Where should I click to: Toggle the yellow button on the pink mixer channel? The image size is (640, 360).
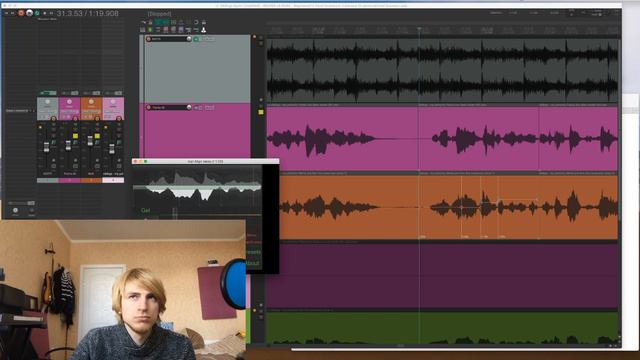pyautogui.click(x=76, y=136)
